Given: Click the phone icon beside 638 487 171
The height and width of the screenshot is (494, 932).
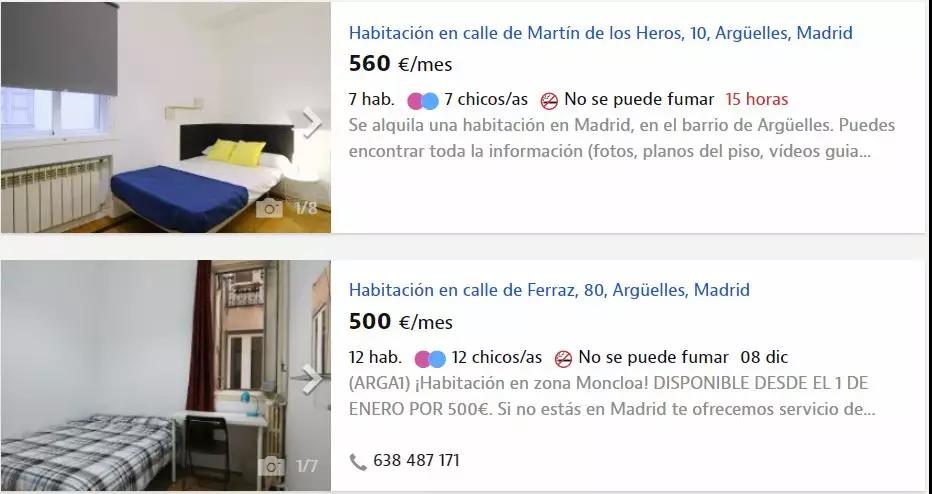Looking at the screenshot, I should click(x=358, y=462).
